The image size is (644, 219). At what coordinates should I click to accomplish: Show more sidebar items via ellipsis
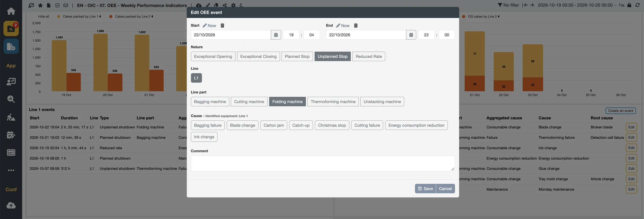[x=11, y=170]
